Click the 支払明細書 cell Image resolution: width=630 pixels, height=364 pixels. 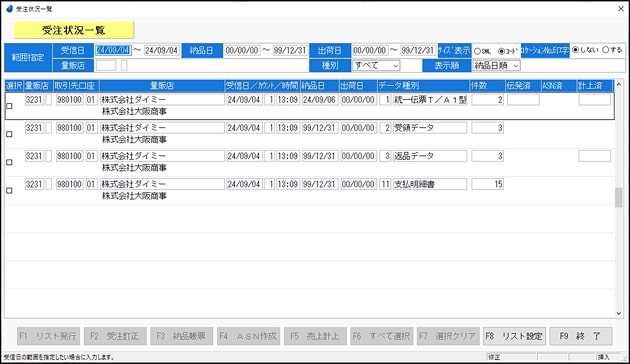(430, 184)
